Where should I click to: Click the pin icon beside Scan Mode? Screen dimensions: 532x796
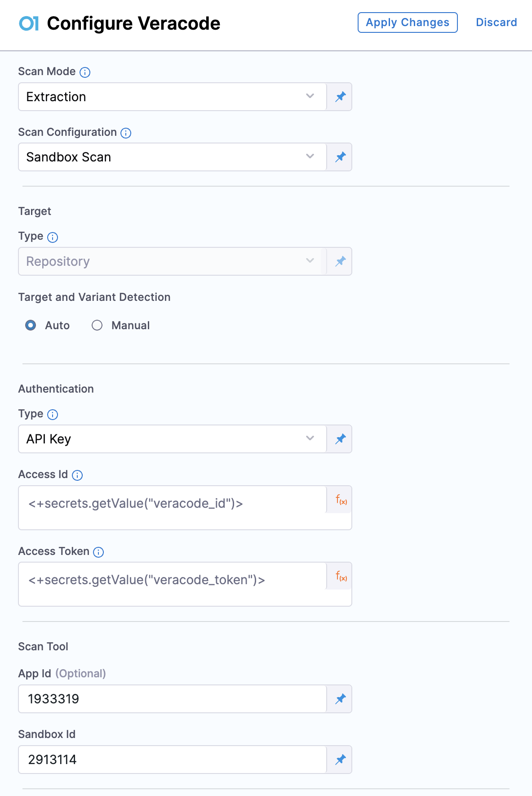point(340,97)
